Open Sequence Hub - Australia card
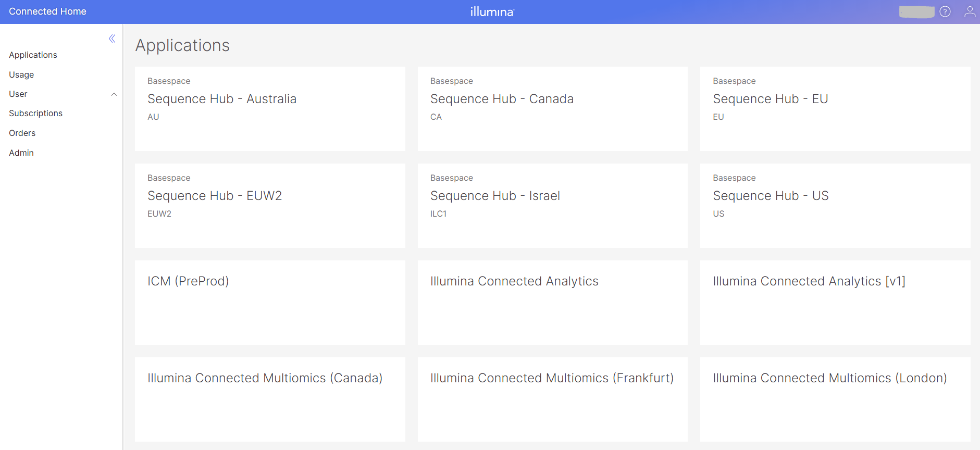 (x=270, y=108)
